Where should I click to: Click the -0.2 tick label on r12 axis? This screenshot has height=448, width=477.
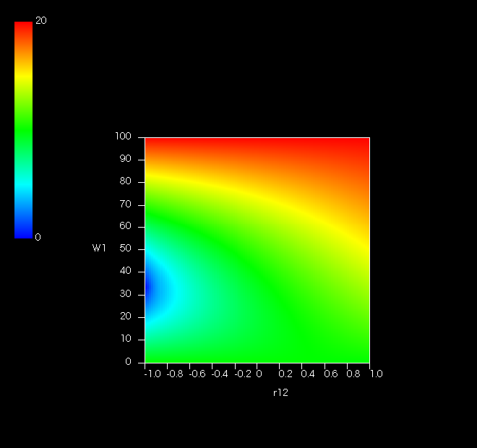click(243, 374)
